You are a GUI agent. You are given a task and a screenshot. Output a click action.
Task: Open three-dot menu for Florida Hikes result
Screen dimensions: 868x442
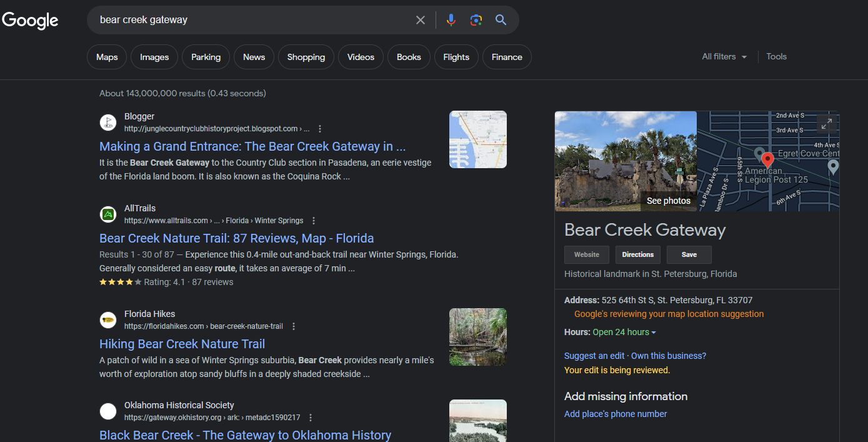[294, 326]
